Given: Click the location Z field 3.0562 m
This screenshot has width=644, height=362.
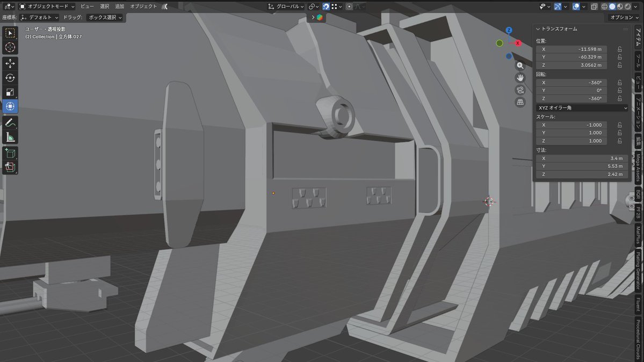Looking at the screenshot, I should point(571,66).
